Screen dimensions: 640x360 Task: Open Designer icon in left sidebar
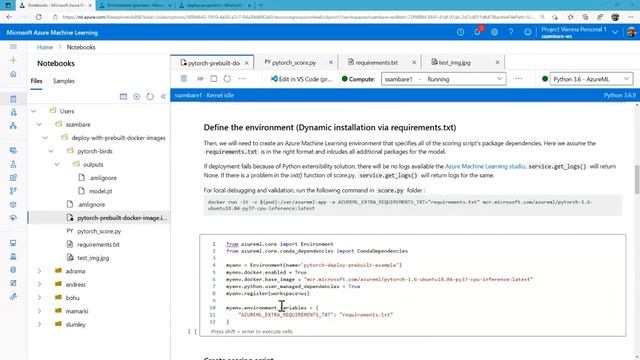pyautogui.click(x=13, y=125)
